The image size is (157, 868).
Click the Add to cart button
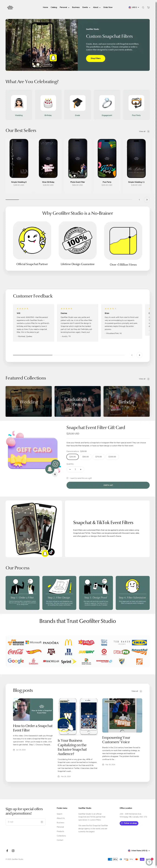coord(108,485)
